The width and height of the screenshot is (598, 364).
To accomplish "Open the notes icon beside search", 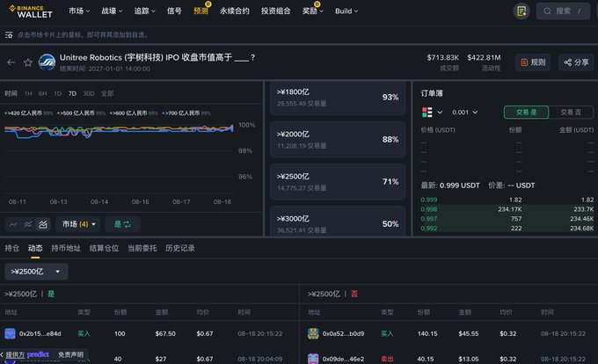I will click(x=521, y=11).
